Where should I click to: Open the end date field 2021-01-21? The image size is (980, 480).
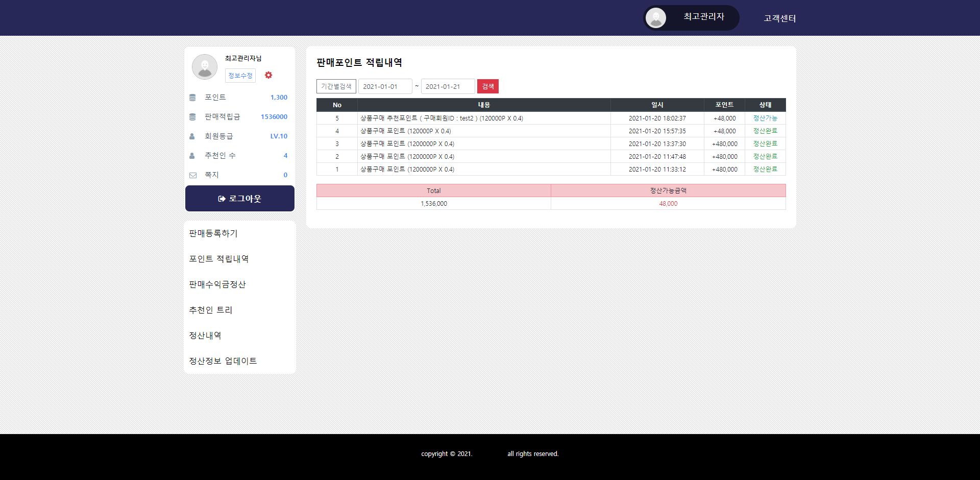click(x=448, y=86)
